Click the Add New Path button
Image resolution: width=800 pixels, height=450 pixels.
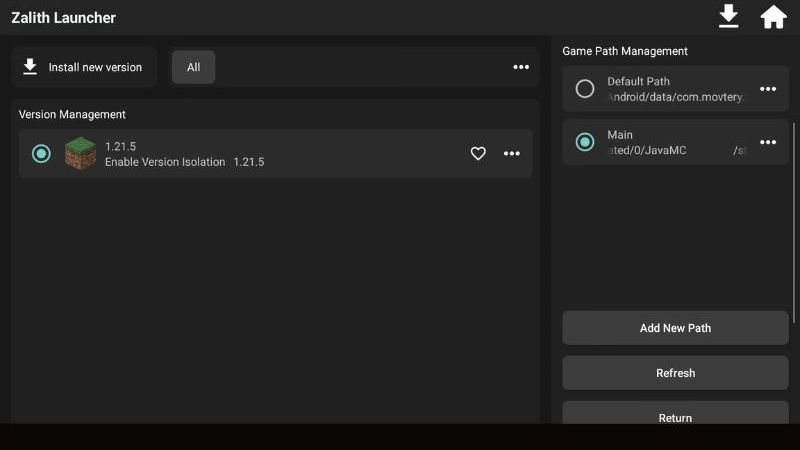point(675,328)
